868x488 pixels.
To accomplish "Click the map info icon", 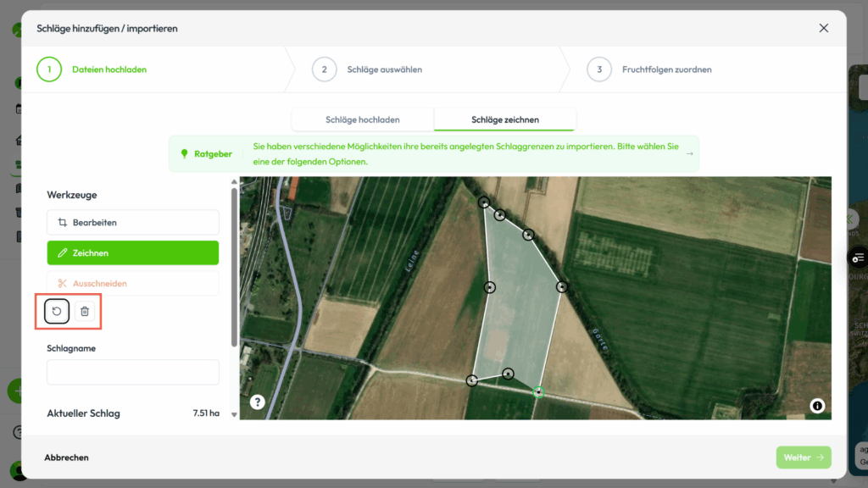I will click(817, 406).
